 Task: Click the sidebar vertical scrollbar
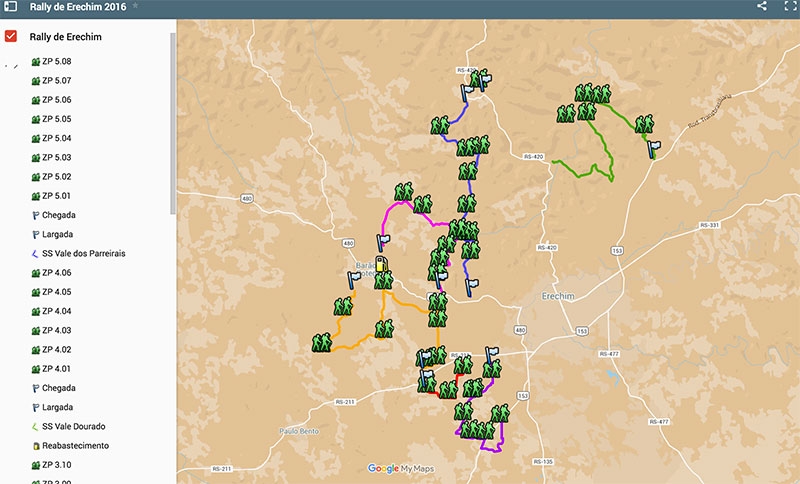coord(172,120)
